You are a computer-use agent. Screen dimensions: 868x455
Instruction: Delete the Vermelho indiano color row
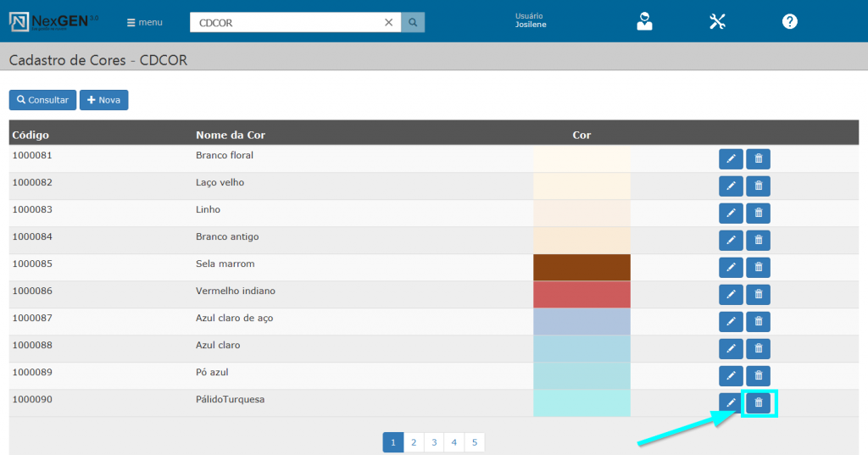tap(759, 294)
